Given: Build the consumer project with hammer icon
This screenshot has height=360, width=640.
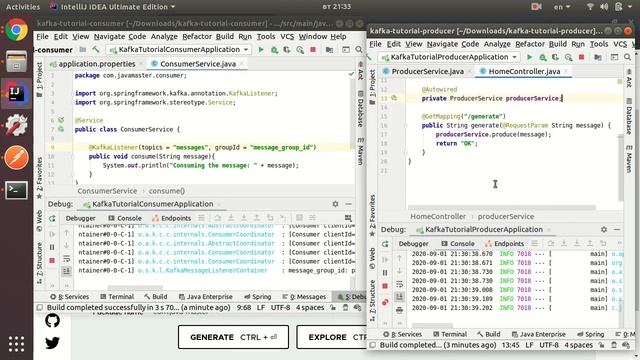Looking at the screenshot, I should point(96,49).
